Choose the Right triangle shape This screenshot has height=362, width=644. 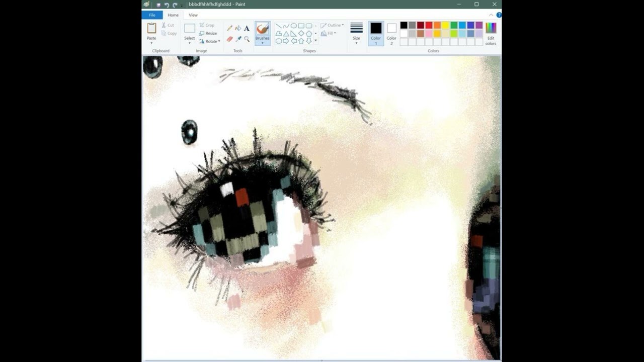coord(293,34)
